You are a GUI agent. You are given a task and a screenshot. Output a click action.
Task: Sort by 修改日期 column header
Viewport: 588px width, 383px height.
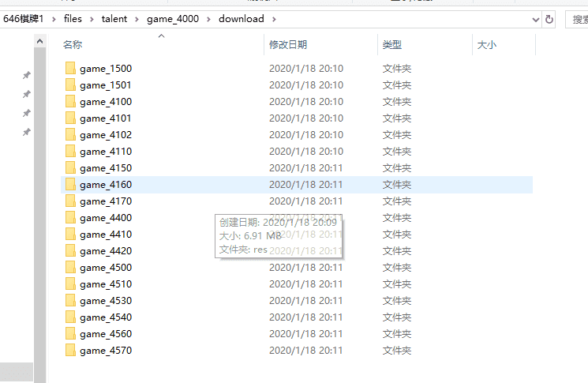tap(288, 46)
